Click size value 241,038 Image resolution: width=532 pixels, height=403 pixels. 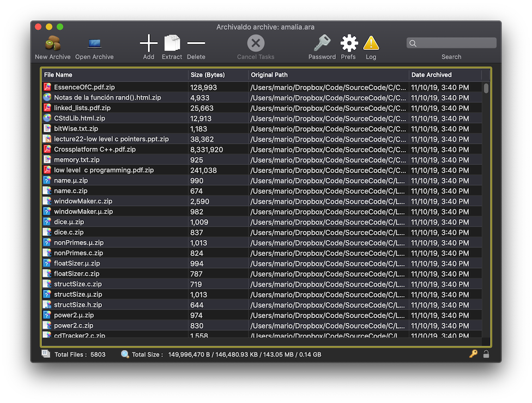pos(203,170)
